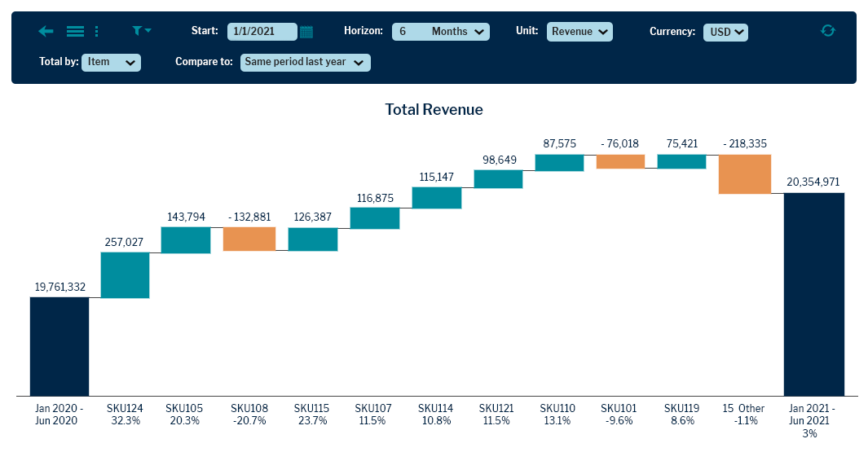Viewport: 868px width, 452px height.
Task: Expand the Total by Item dropdown
Action: click(112, 63)
